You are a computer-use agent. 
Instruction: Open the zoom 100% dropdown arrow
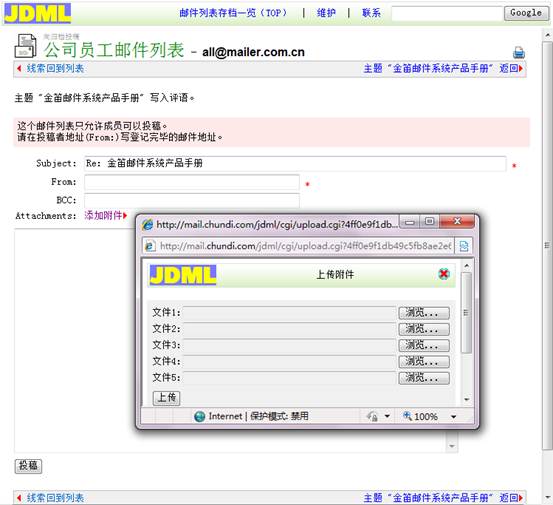pyautogui.click(x=453, y=417)
